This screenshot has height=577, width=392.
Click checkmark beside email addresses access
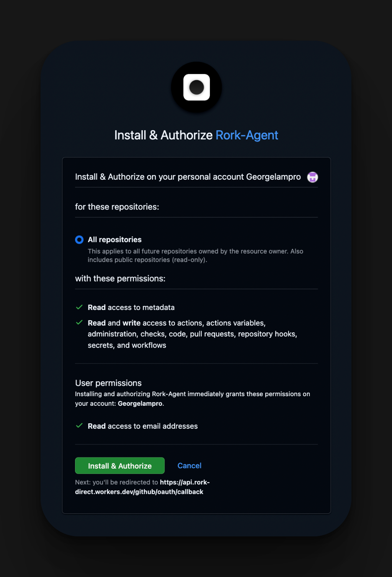[x=79, y=426]
